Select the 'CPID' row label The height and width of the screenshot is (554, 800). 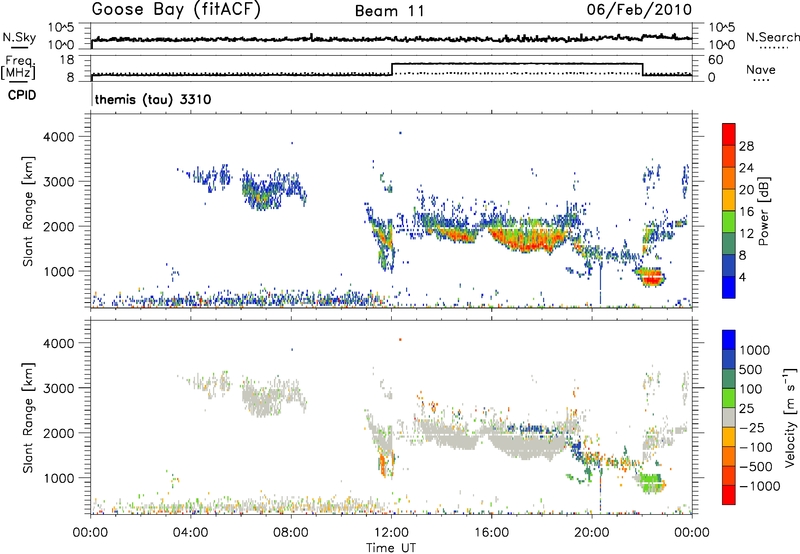pyautogui.click(x=22, y=95)
